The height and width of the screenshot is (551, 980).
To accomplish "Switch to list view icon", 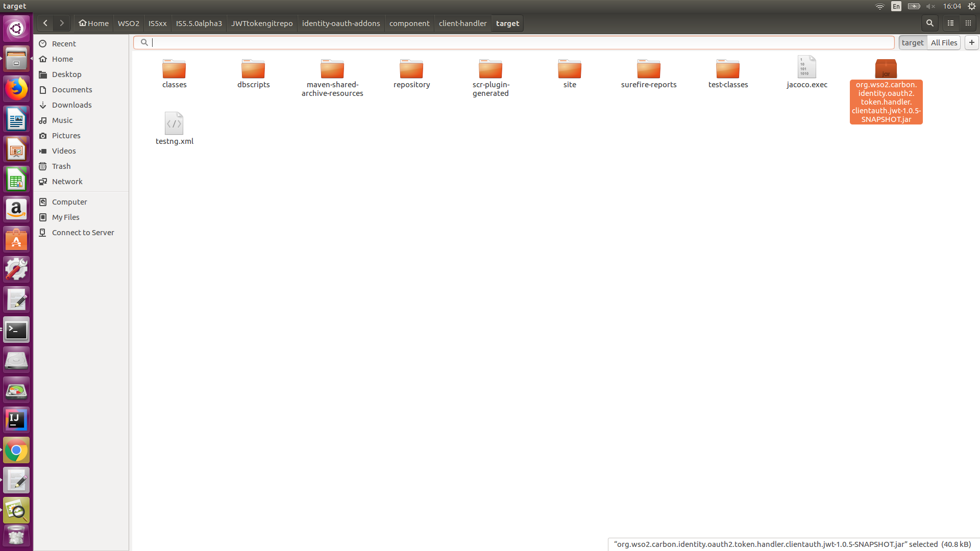I will click(x=950, y=23).
